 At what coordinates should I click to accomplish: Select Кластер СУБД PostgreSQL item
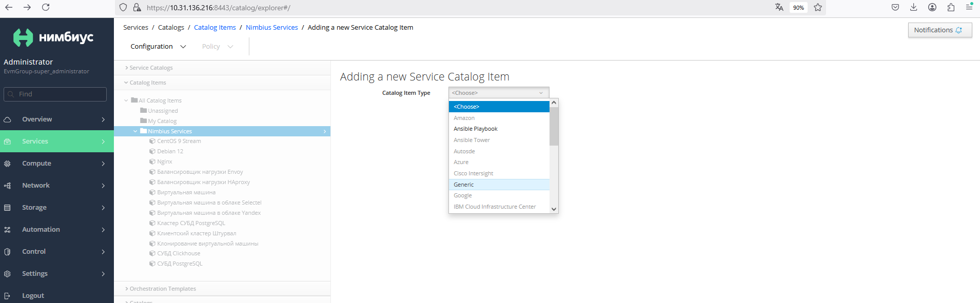191,223
